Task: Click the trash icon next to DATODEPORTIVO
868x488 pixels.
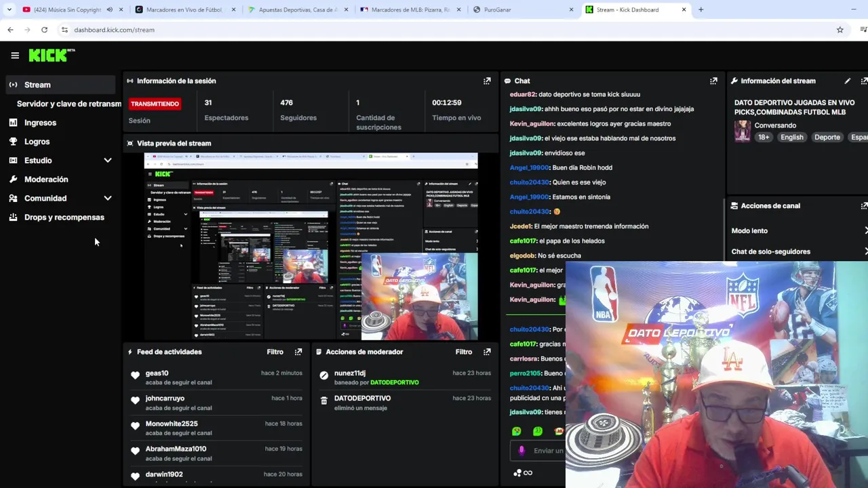Action: 323,401
